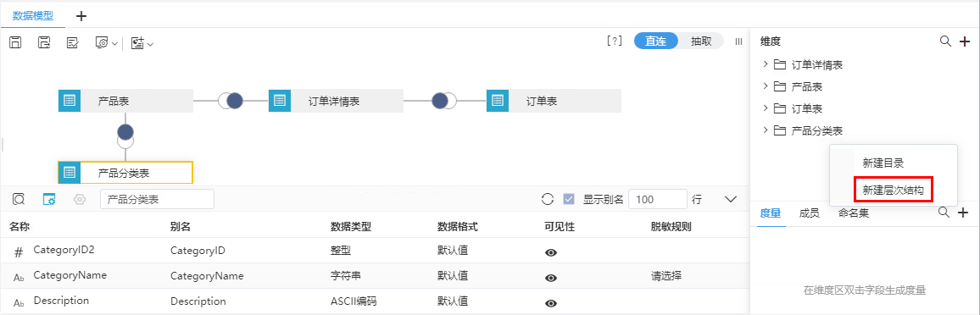Click the Save icon in toolbar

(x=16, y=42)
